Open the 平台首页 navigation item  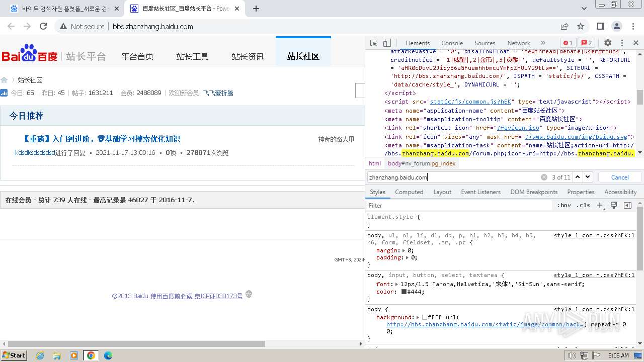[137, 56]
